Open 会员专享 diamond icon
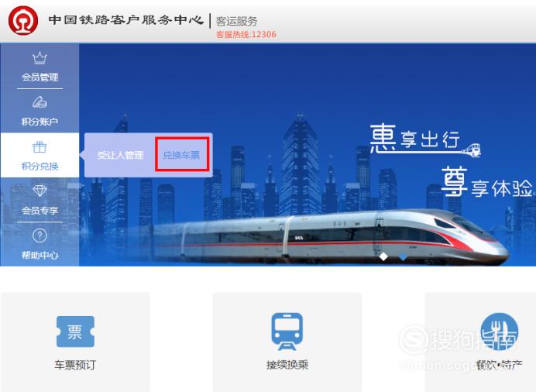The width and height of the screenshot is (536, 392). click(x=40, y=191)
